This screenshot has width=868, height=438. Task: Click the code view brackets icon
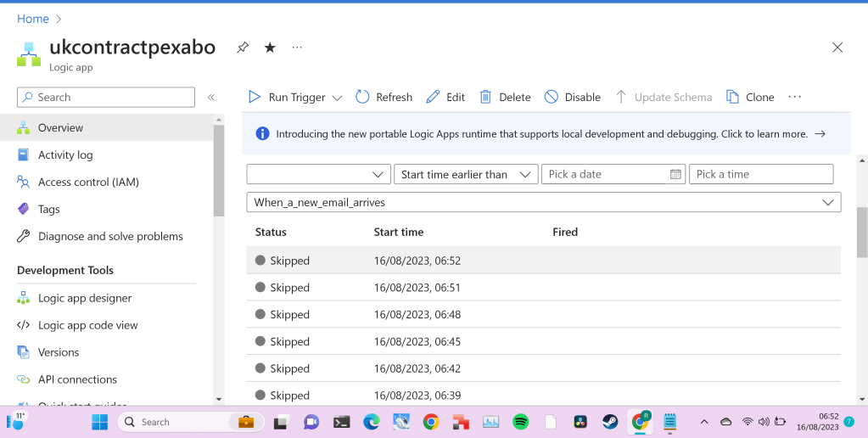click(23, 325)
